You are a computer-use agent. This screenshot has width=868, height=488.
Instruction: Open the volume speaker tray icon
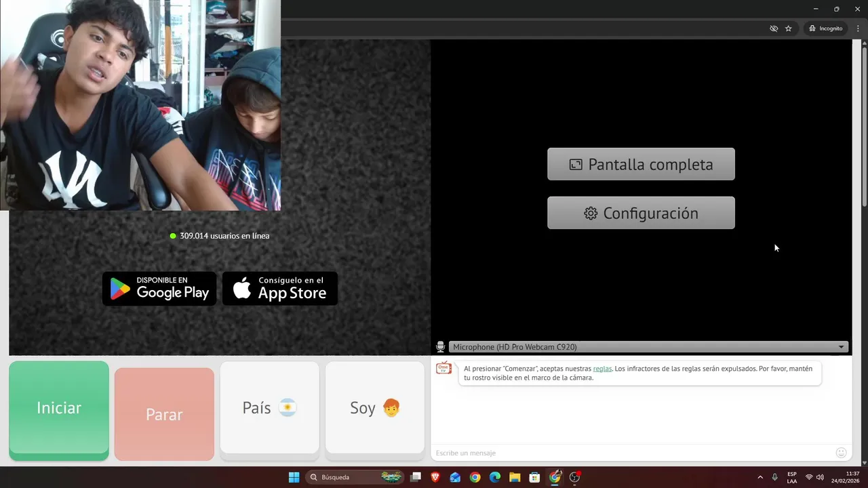coord(820,477)
